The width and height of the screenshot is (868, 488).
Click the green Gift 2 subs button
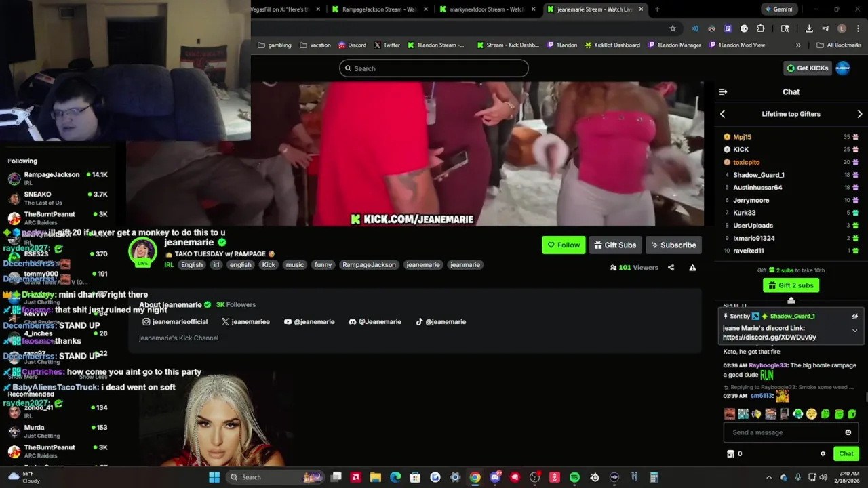coord(791,285)
